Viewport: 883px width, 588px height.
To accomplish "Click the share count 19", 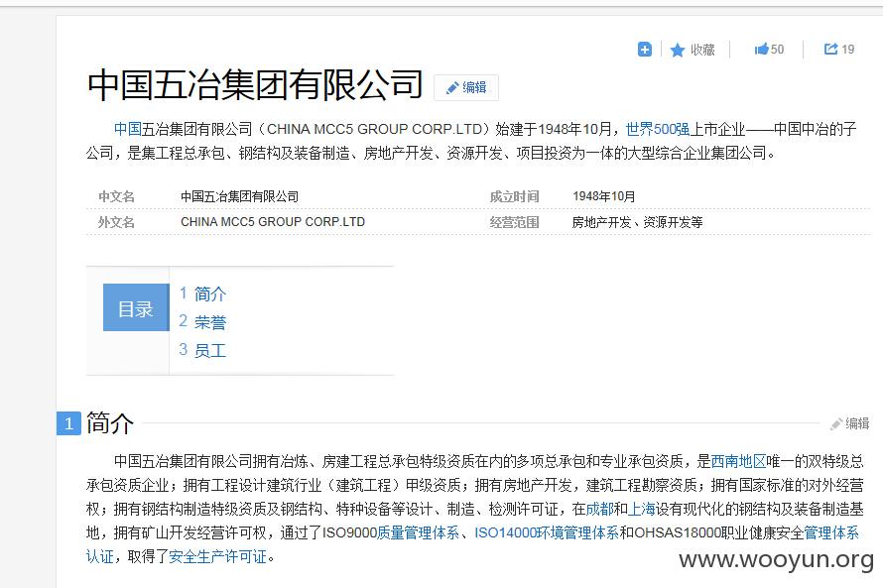I will pyautogui.click(x=848, y=50).
